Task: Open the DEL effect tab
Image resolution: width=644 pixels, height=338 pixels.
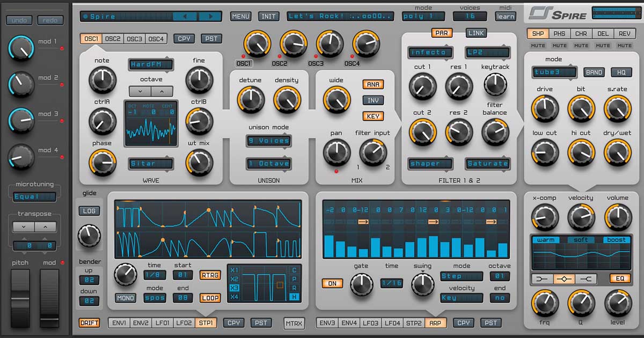Action: pos(603,34)
